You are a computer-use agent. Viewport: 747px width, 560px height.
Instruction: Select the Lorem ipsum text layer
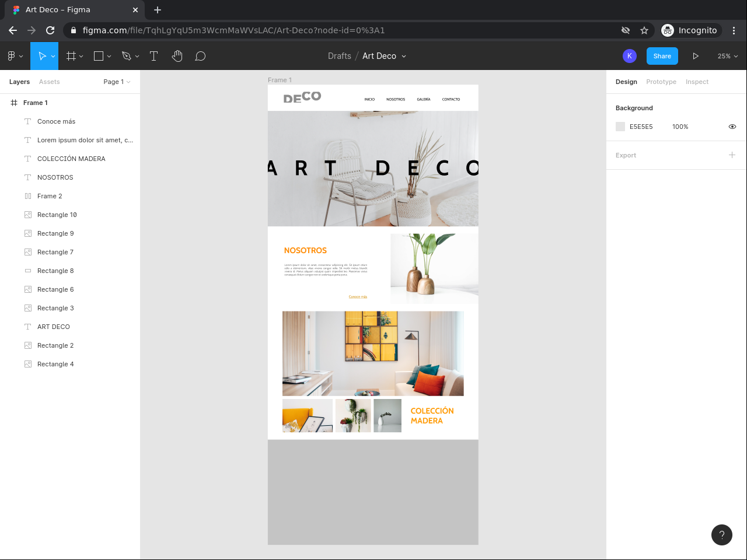70,140
